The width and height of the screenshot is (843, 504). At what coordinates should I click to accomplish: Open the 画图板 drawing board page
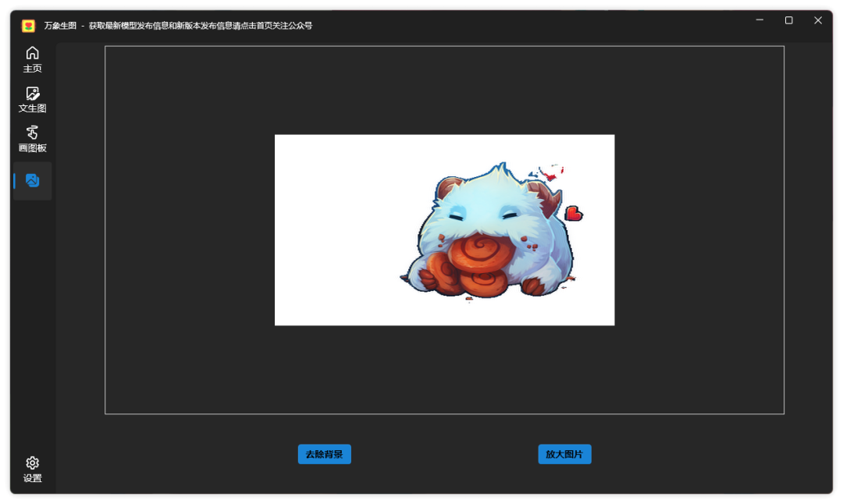[x=32, y=140]
